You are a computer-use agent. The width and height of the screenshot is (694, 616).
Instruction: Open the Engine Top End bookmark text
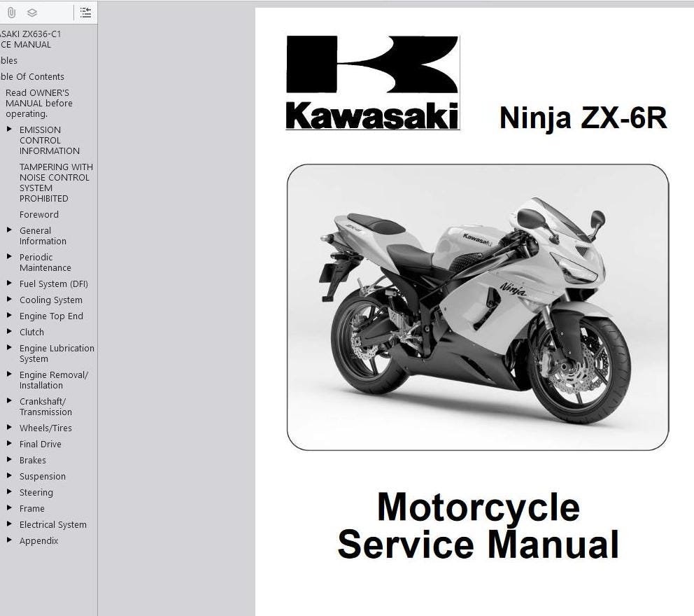point(51,316)
